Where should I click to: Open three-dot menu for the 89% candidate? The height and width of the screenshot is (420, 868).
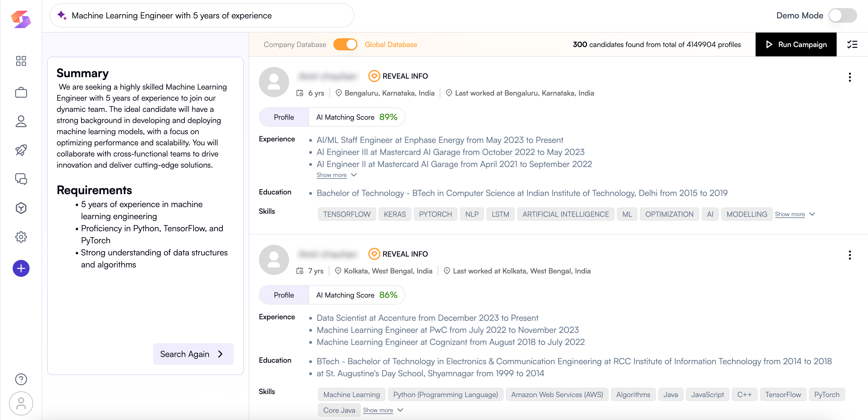850,77
